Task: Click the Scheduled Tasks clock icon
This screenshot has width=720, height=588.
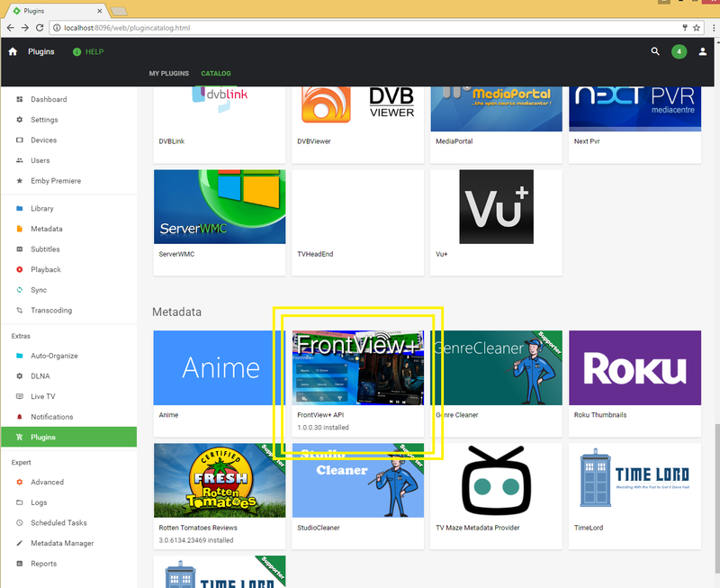Action: (19, 523)
